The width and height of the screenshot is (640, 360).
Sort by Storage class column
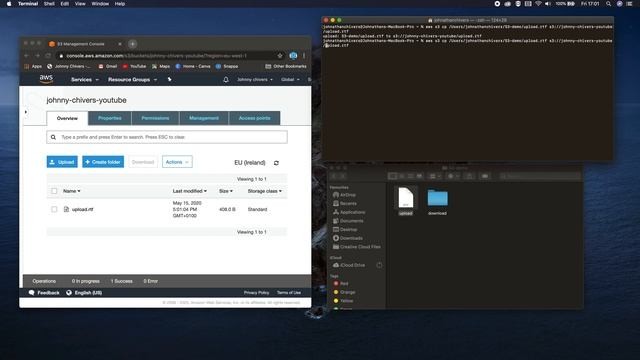tap(264, 191)
